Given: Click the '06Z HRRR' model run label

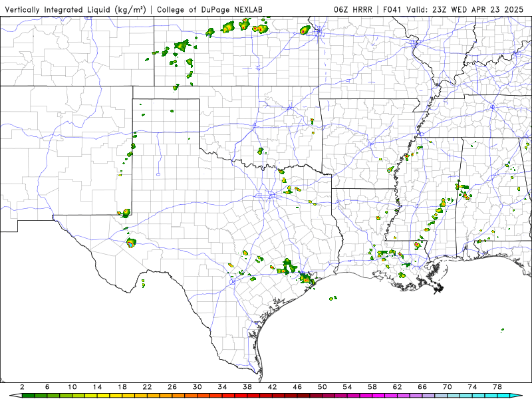Looking at the screenshot, I should [353, 9].
